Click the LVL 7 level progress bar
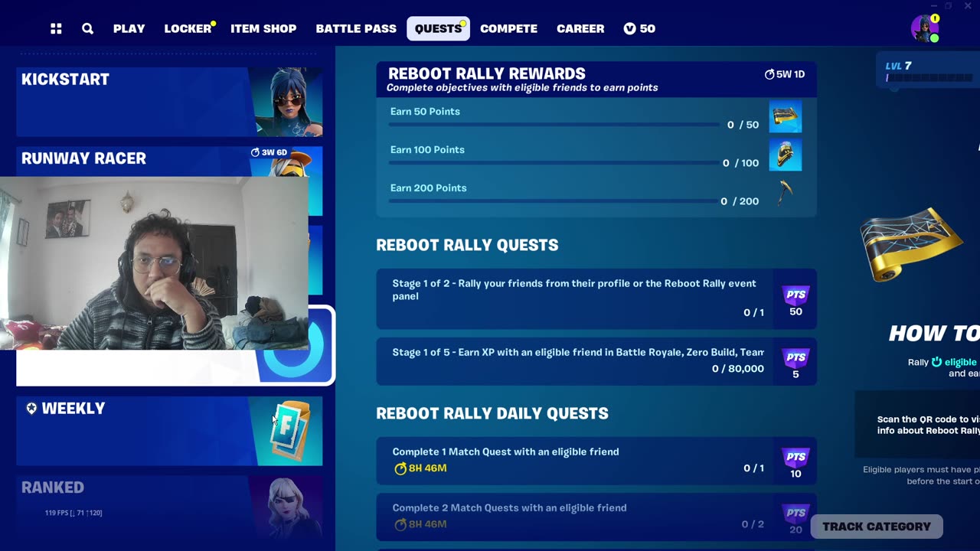Image resolution: width=980 pixels, height=551 pixels. (x=928, y=78)
